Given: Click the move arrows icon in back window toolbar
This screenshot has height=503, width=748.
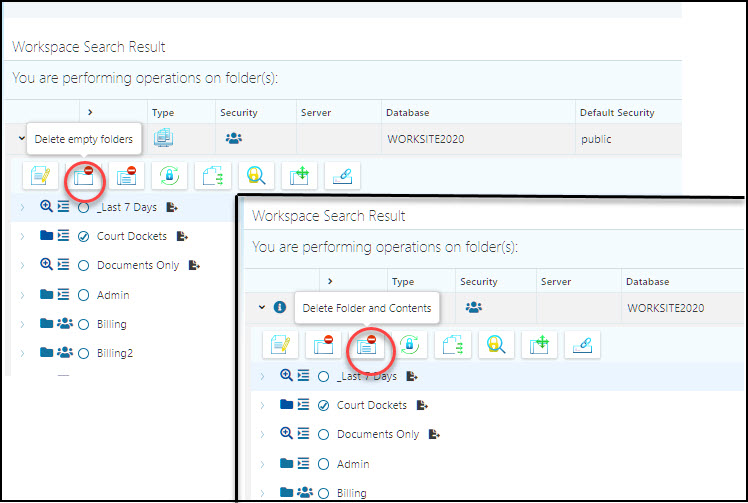Looking at the screenshot, I should pyautogui.click(x=299, y=176).
